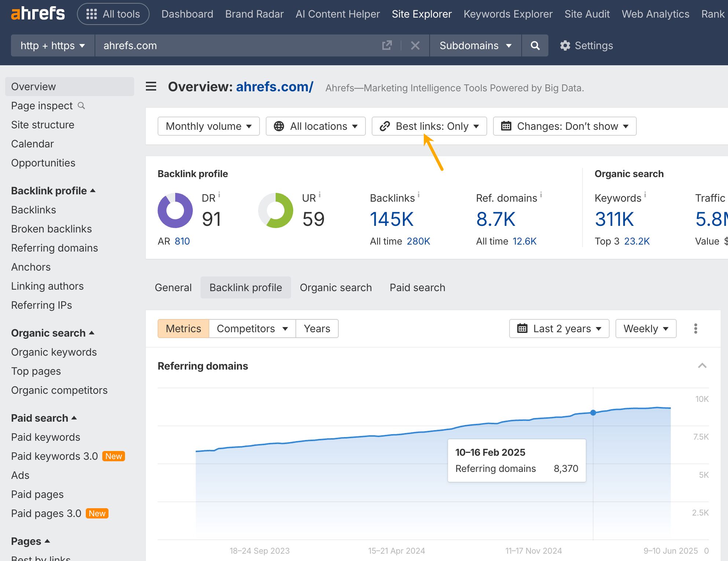The width and height of the screenshot is (728, 561).
Task: Click the Backlinks metric info icon
Action: [x=419, y=195]
